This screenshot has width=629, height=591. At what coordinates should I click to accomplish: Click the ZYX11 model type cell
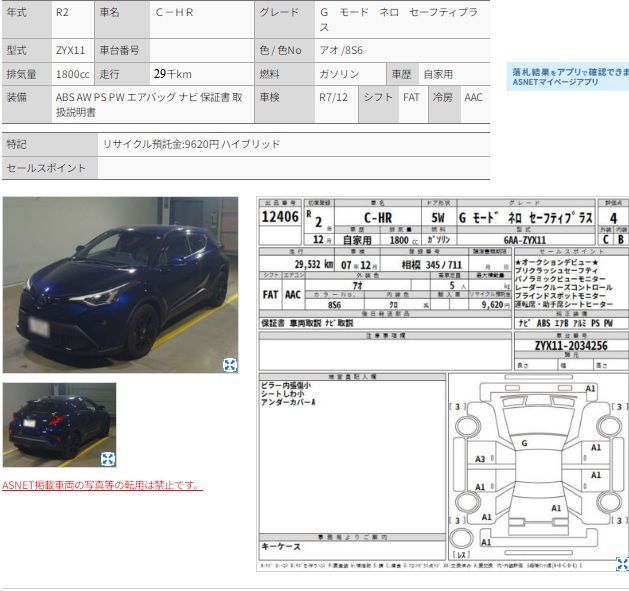tap(73, 49)
